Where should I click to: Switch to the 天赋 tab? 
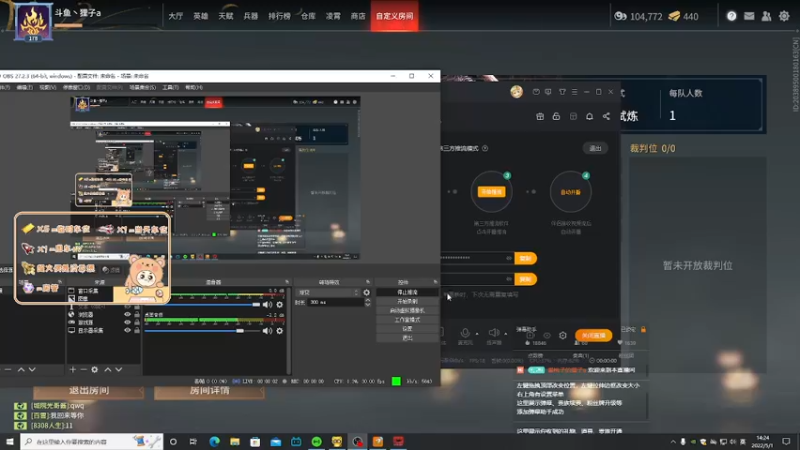coord(226,16)
